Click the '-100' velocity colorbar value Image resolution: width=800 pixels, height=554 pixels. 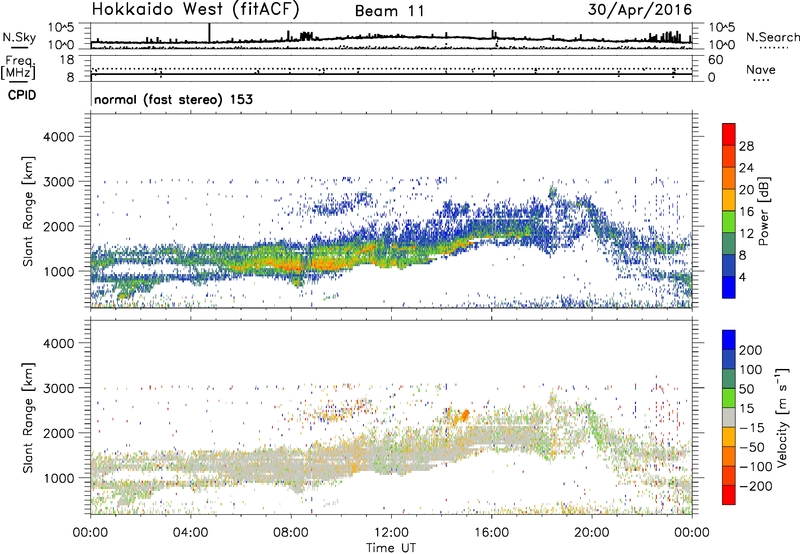click(754, 466)
